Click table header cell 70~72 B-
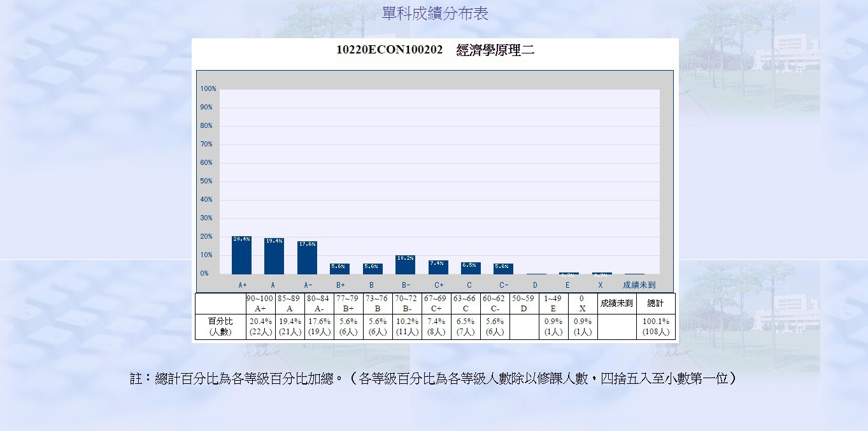This screenshot has height=431, width=868. [x=407, y=304]
